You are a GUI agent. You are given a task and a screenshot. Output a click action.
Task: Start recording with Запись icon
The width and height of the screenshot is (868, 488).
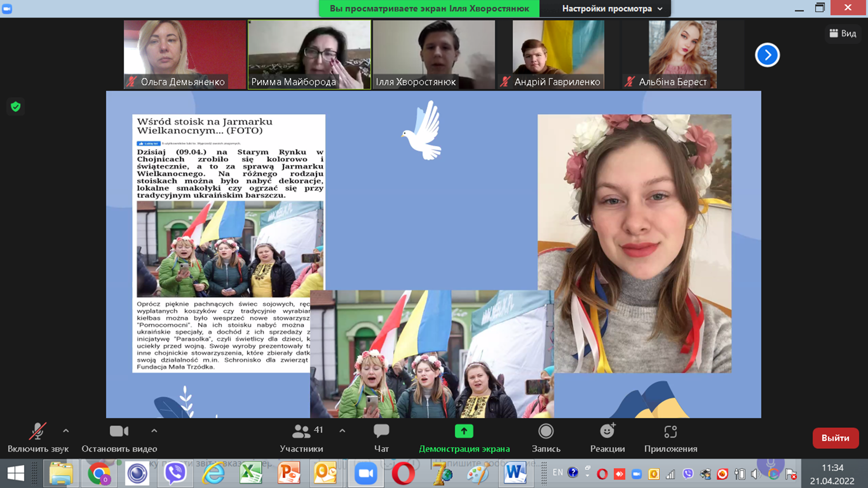(546, 431)
